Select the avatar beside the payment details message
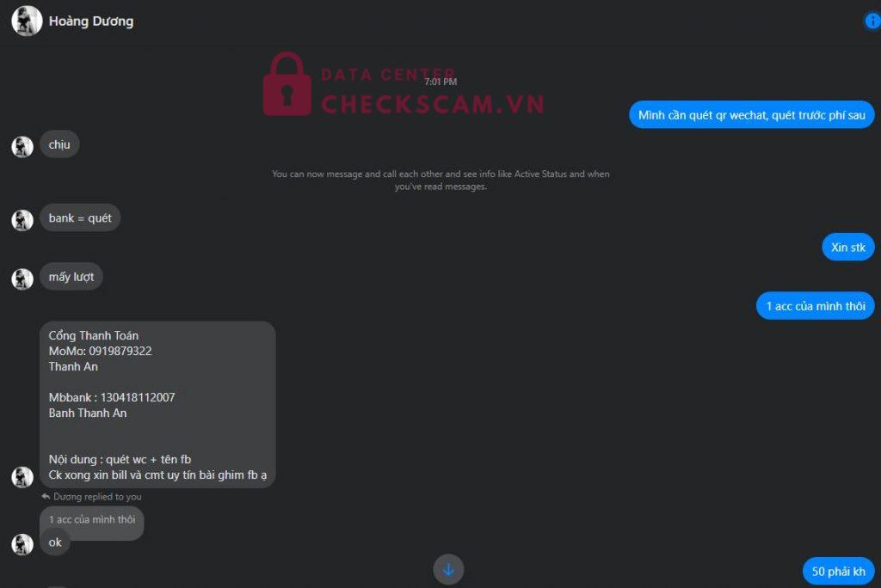The width and height of the screenshot is (881, 588). pyautogui.click(x=22, y=477)
